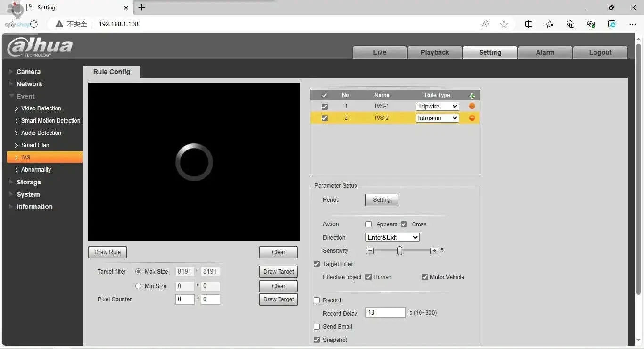Open Smart Motion Detection in the sidebar
This screenshot has height=349, width=644.
[50, 121]
